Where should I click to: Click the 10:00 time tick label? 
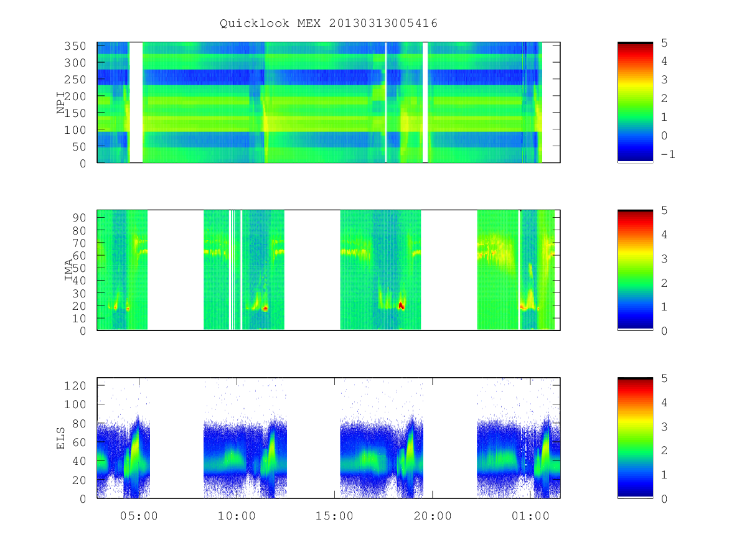237,516
